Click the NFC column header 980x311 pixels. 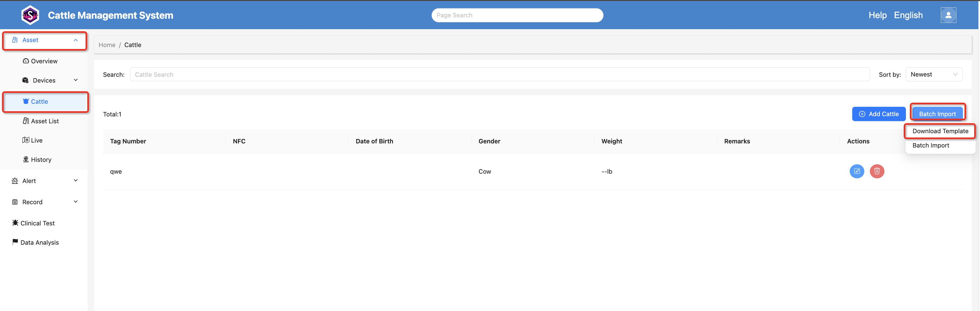(239, 141)
